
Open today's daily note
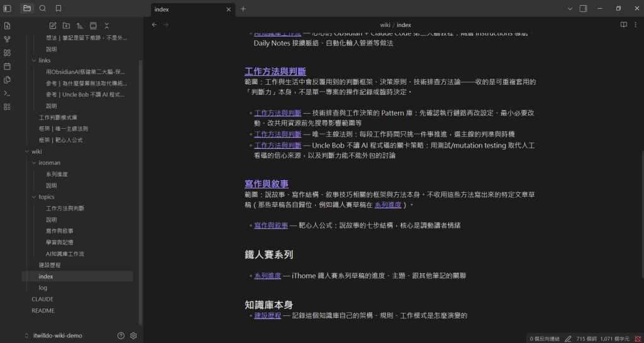click(7, 67)
